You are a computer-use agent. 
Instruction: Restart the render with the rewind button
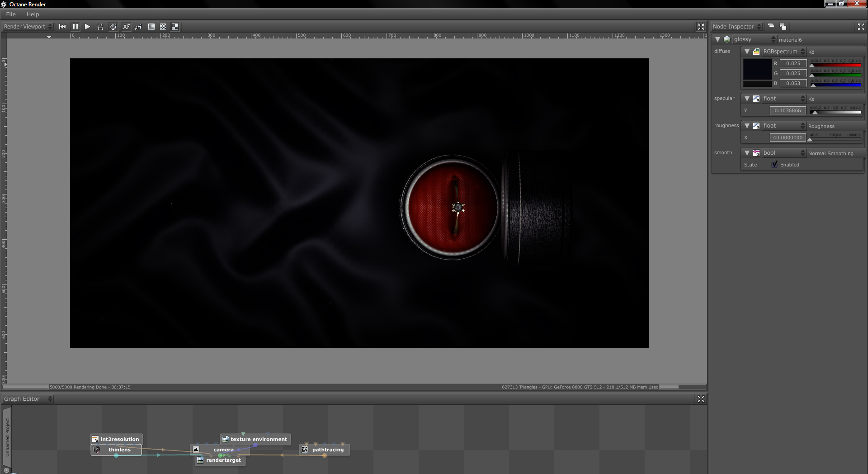(x=62, y=27)
